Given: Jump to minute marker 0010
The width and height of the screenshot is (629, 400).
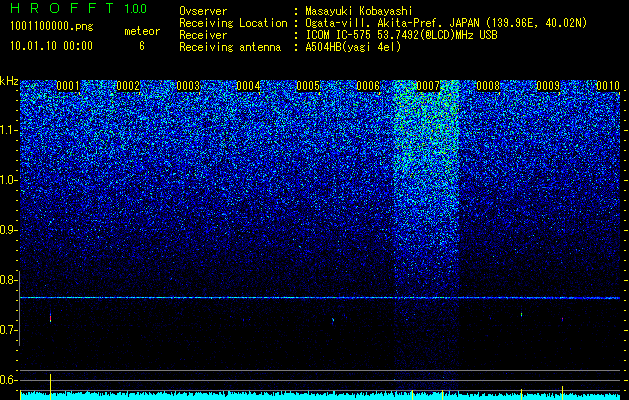Looking at the screenshot, I should pyautogui.click(x=608, y=86).
